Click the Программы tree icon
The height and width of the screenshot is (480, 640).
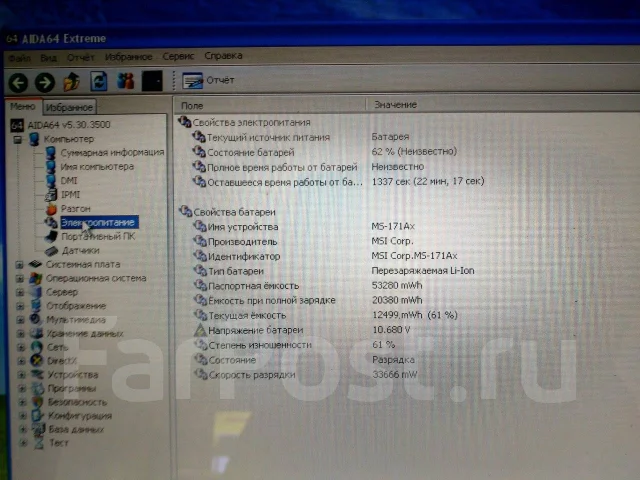pos(38,389)
